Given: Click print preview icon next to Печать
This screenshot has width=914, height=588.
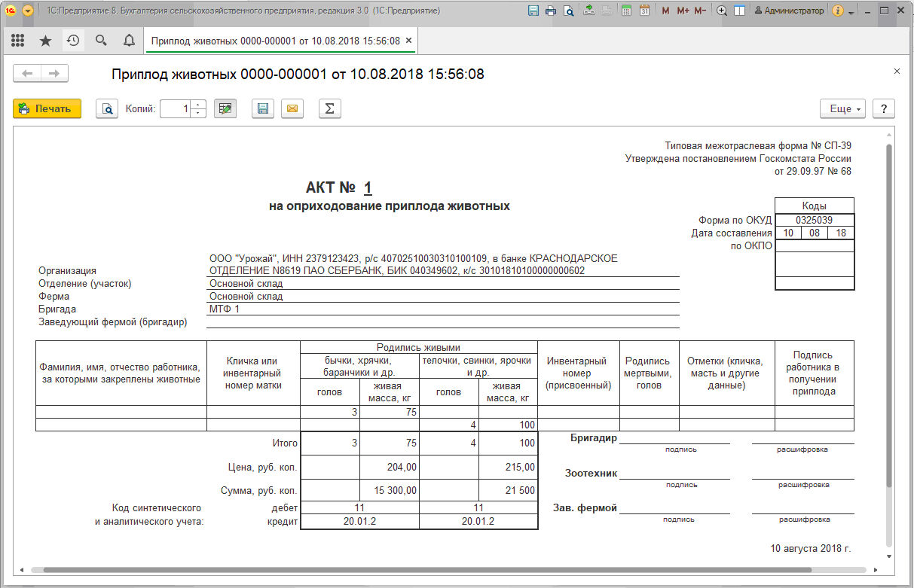Looking at the screenshot, I should [107, 109].
